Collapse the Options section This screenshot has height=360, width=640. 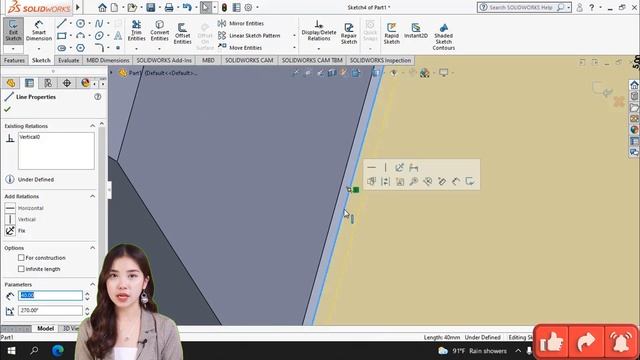click(x=92, y=248)
